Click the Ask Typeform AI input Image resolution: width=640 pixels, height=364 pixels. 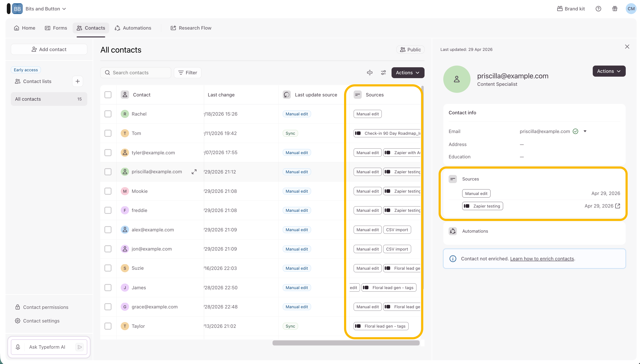(x=47, y=347)
